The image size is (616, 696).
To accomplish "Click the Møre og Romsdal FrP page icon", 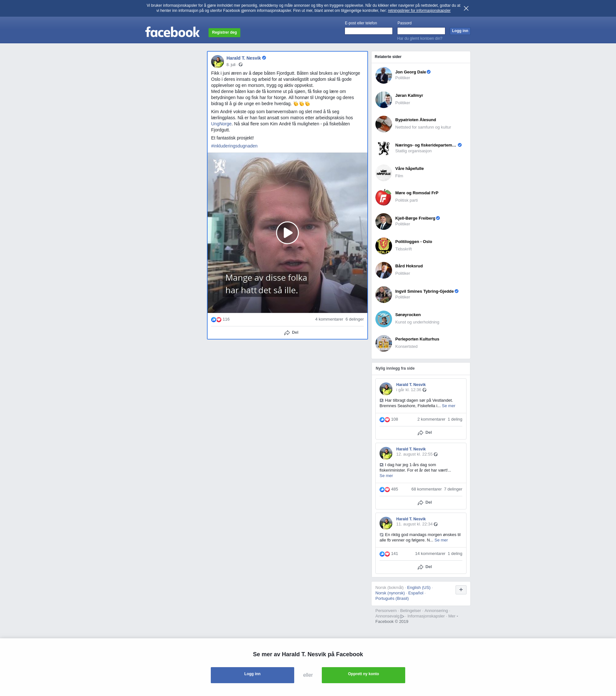I will pyautogui.click(x=383, y=197).
